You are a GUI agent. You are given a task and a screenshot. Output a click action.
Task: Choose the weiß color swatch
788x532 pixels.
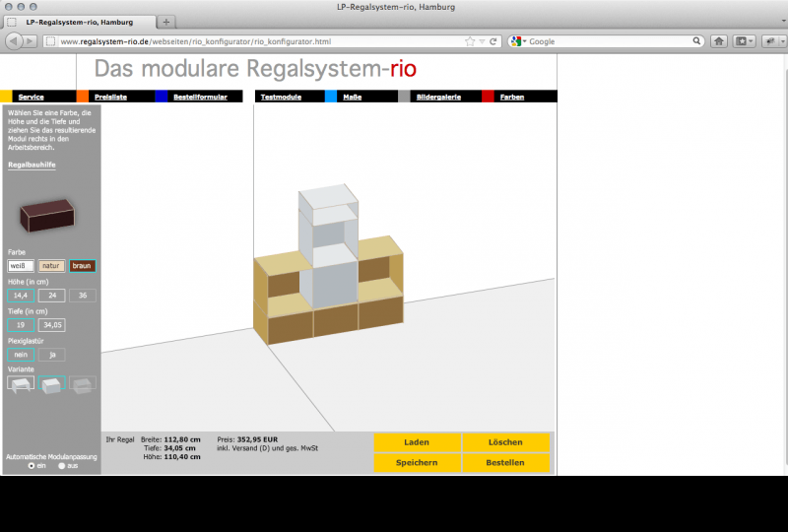tap(21, 265)
